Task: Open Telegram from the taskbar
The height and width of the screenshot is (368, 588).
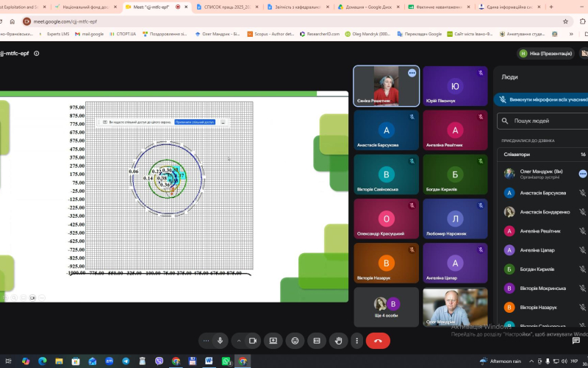Action: [x=126, y=361]
